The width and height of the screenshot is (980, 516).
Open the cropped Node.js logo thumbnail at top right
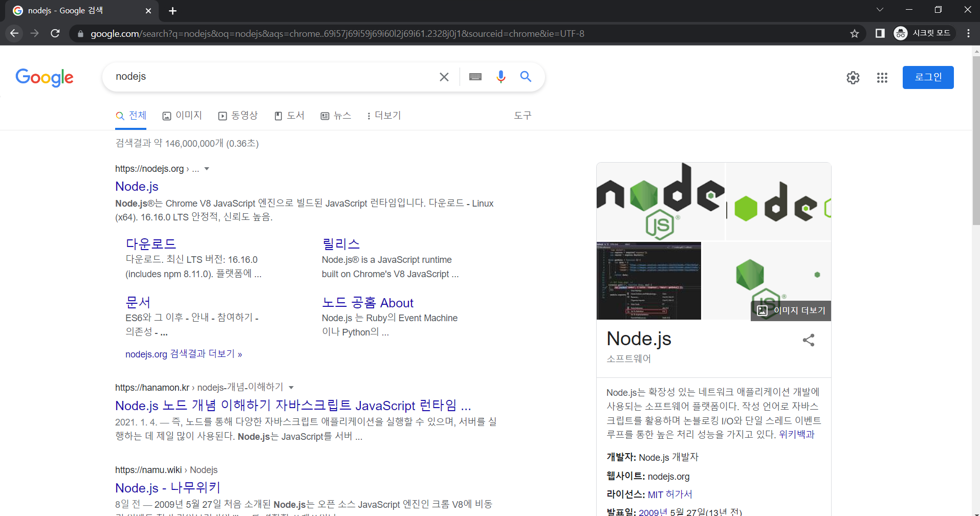778,201
